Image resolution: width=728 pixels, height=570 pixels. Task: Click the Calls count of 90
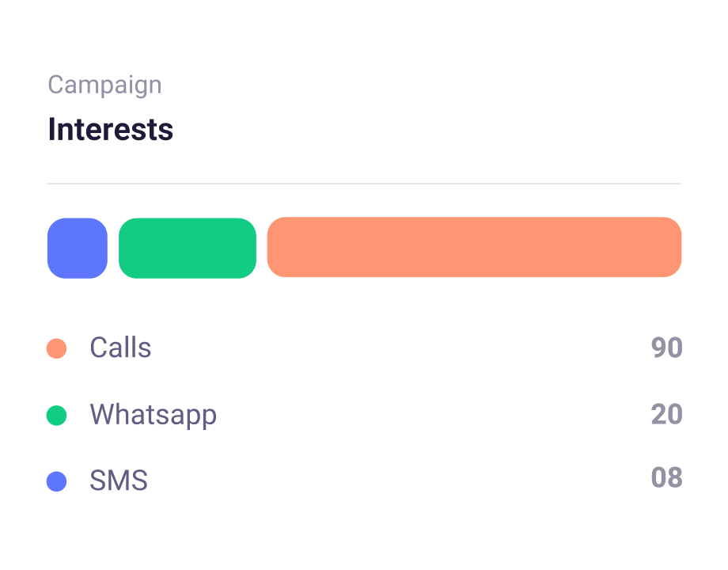(666, 348)
